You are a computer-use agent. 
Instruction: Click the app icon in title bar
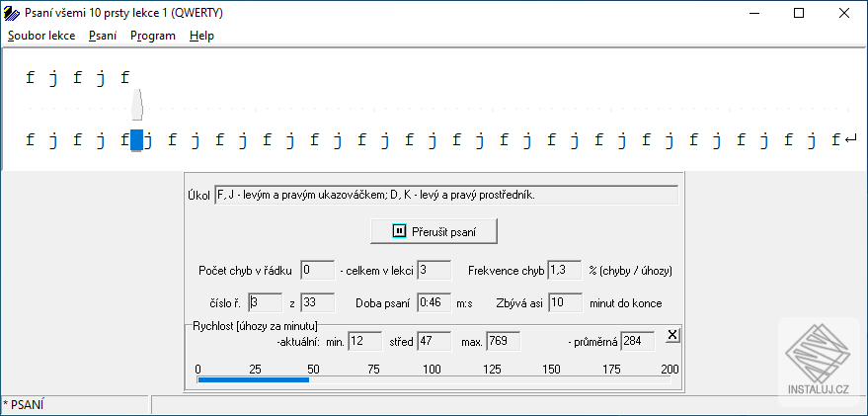[12, 13]
